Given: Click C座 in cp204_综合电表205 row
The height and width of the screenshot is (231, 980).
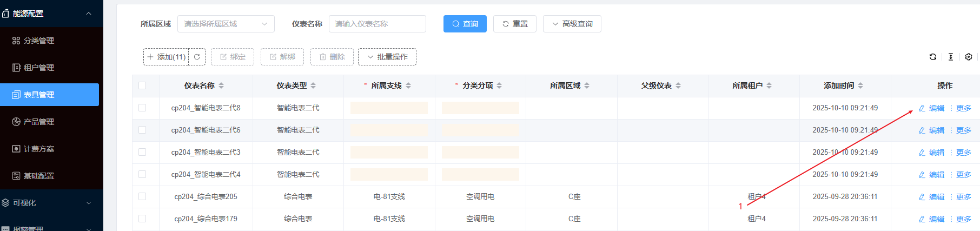Looking at the screenshot, I should tap(574, 197).
